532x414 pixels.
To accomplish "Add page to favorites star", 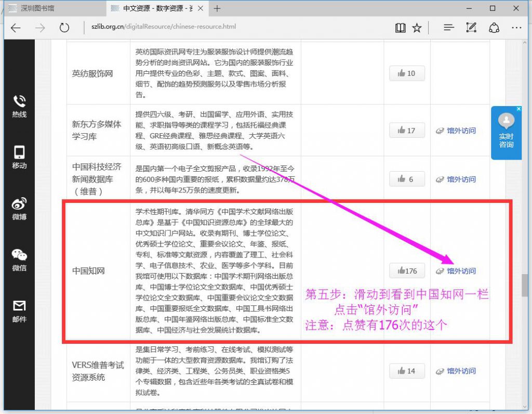I will (417, 28).
